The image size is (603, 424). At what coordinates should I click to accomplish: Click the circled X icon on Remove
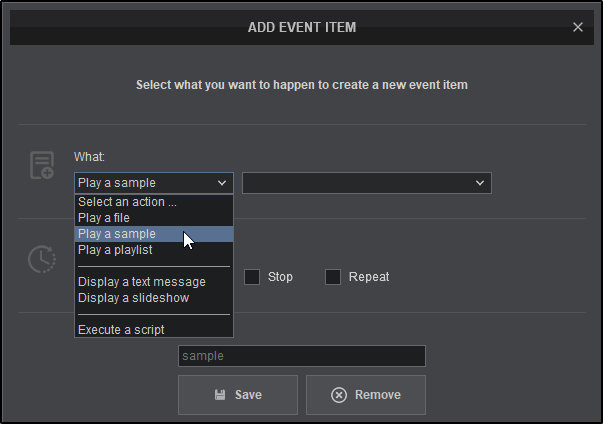click(339, 395)
